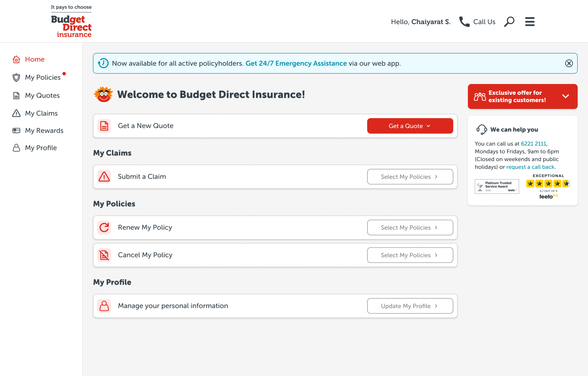Image resolution: width=588 pixels, height=376 pixels.
Task: Click the 6221 2111 phone number link
Action: coord(534,144)
